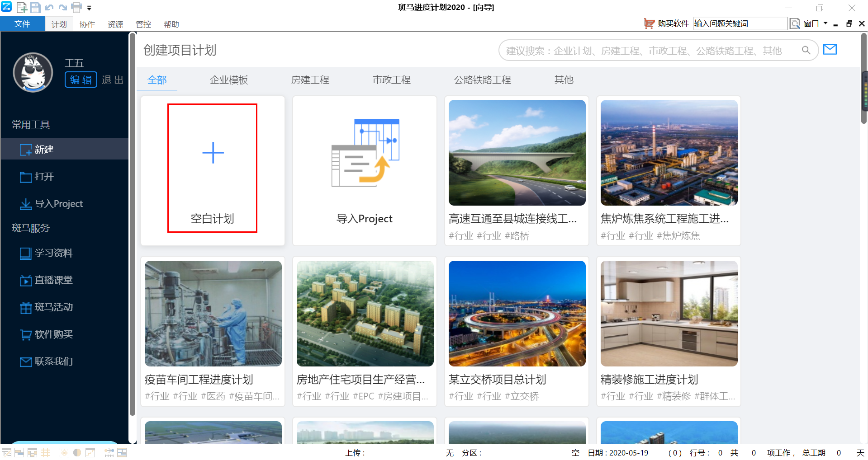Image resolution: width=868 pixels, height=460 pixels.
Task: Open the 文件 menu tab
Action: [x=22, y=24]
